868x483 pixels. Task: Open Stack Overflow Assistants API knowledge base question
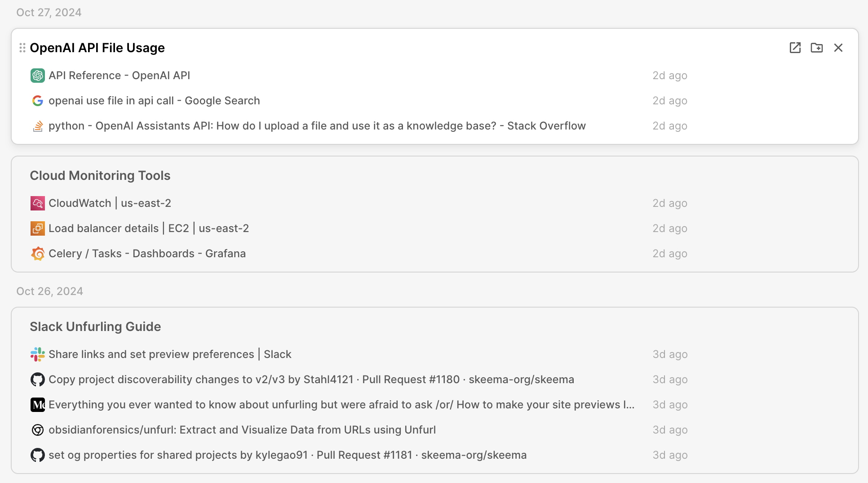(317, 126)
